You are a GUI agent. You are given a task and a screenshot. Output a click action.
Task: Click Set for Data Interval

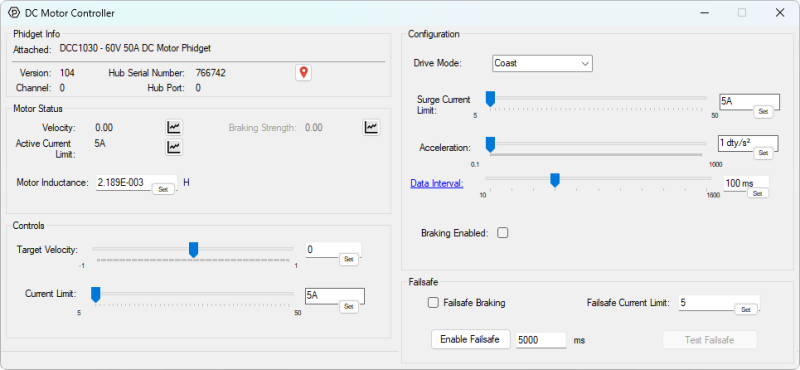pos(758,193)
